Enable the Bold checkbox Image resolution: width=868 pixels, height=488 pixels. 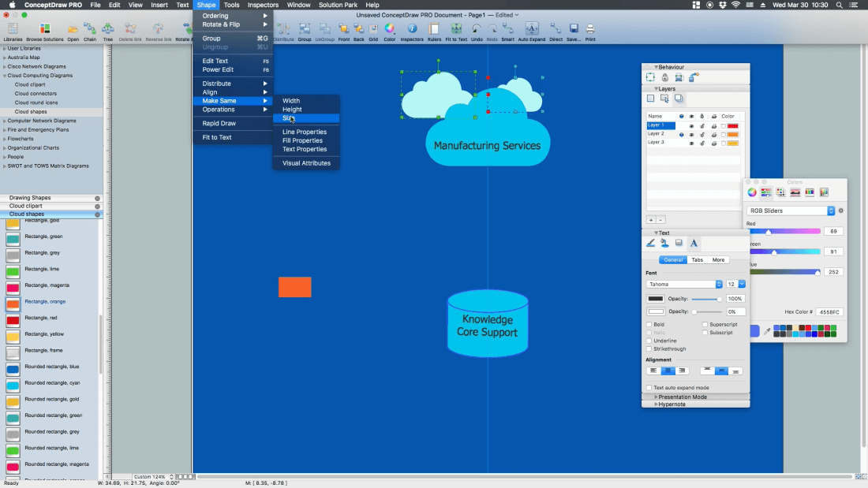(x=649, y=324)
